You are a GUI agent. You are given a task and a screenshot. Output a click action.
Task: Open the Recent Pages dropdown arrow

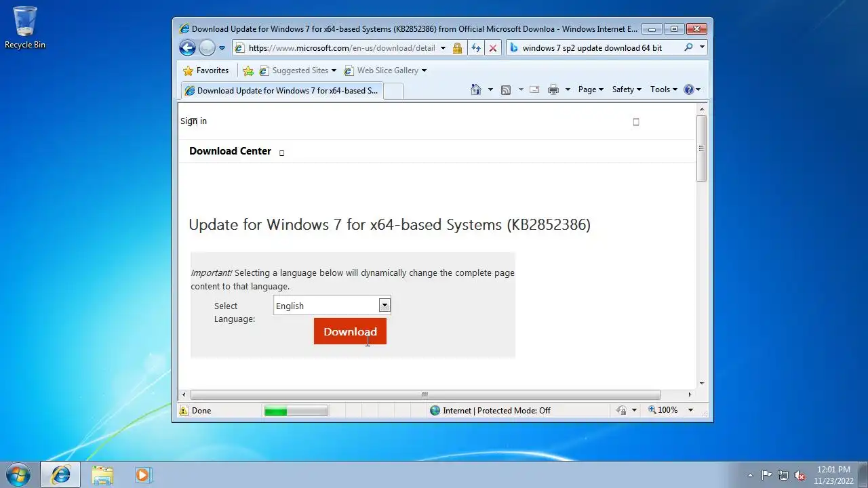pos(222,48)
